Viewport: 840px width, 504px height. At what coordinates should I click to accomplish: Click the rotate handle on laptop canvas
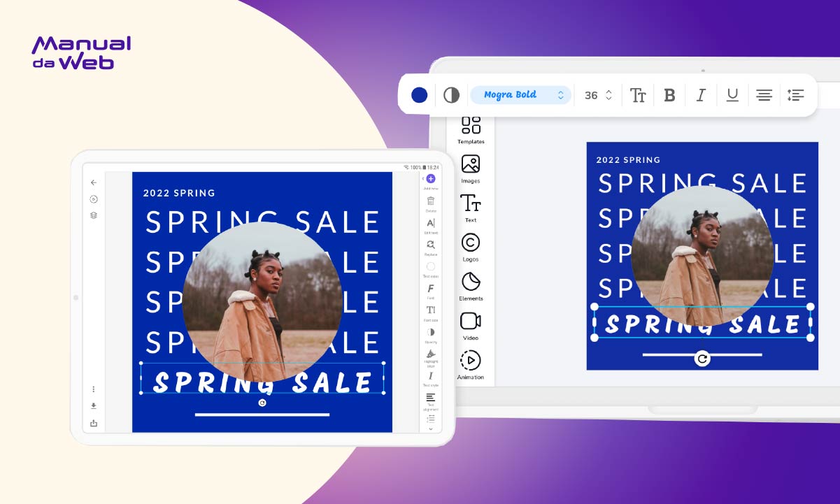pyautogui.click(x=702, y=359)
